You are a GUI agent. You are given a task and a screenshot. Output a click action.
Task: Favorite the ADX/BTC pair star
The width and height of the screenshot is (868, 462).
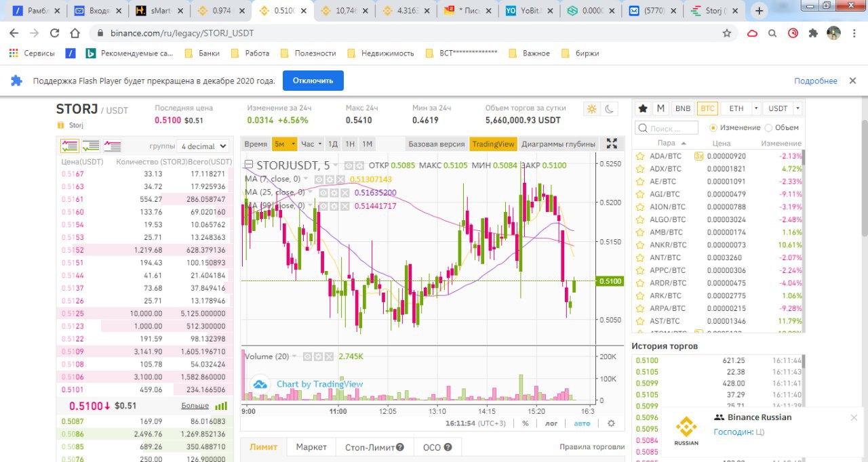tap(640, 169)
